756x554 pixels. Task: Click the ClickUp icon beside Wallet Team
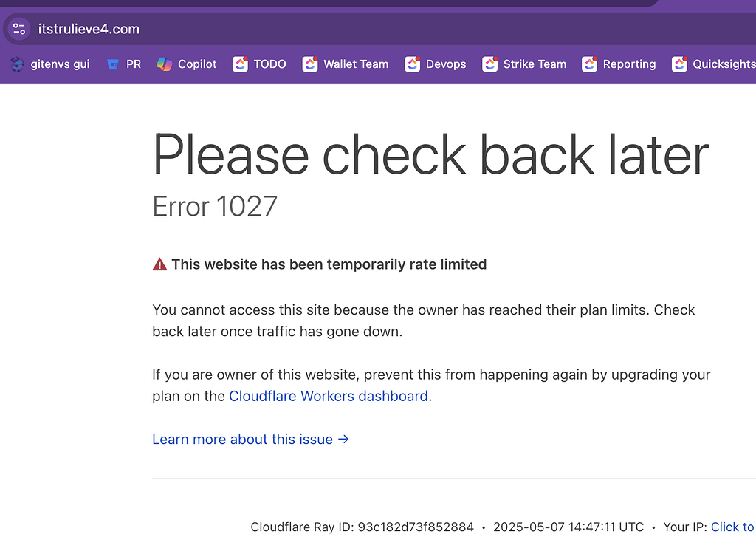tap(310, 64)
